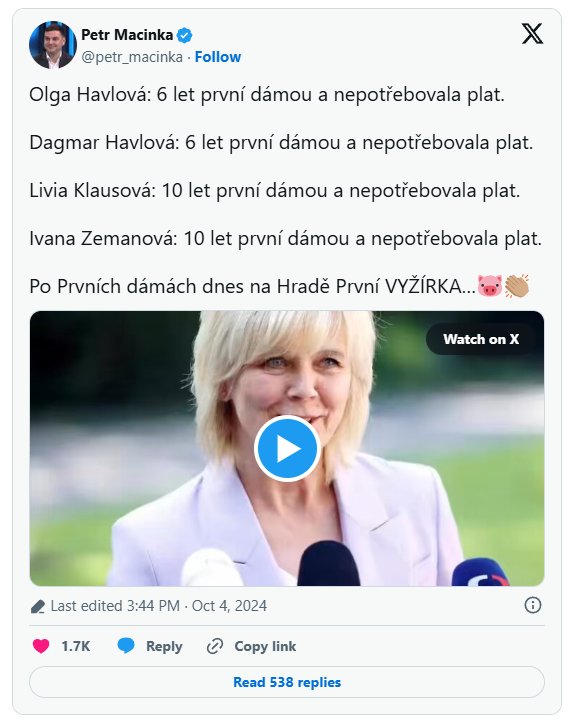Click the Copy link label

point(265,646)
